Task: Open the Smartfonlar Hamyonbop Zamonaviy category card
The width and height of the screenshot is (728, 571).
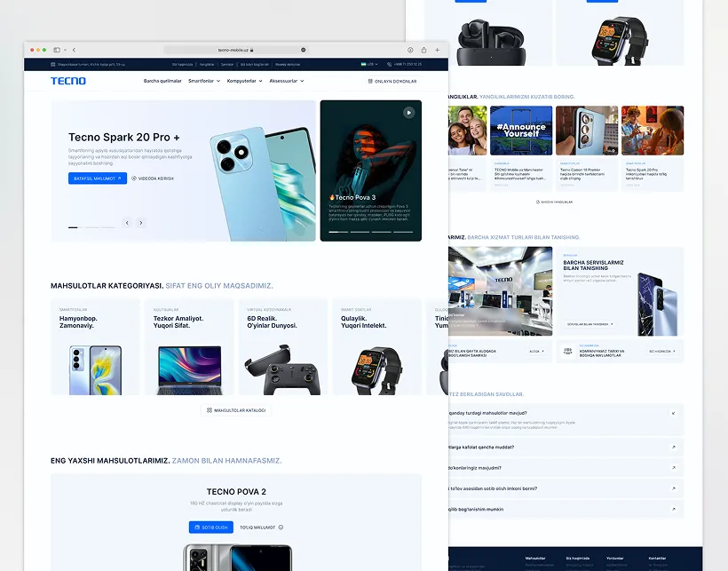Action: (x=95, y=347)
